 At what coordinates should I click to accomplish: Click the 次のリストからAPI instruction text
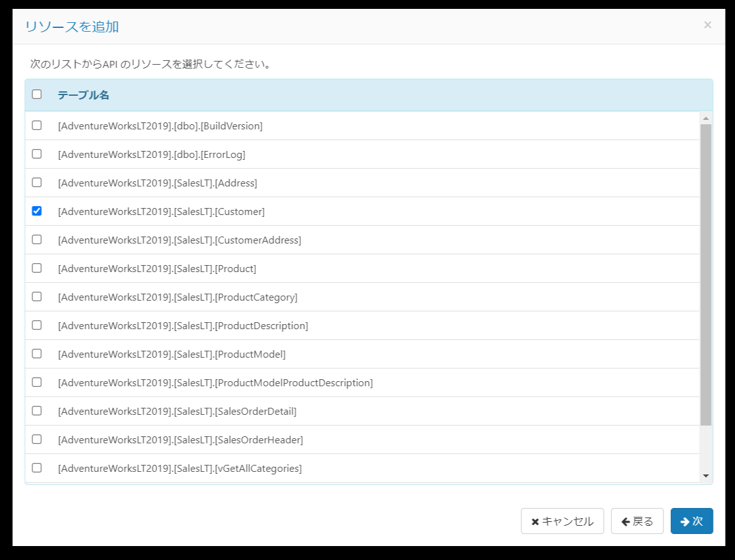tap(152, 64)
